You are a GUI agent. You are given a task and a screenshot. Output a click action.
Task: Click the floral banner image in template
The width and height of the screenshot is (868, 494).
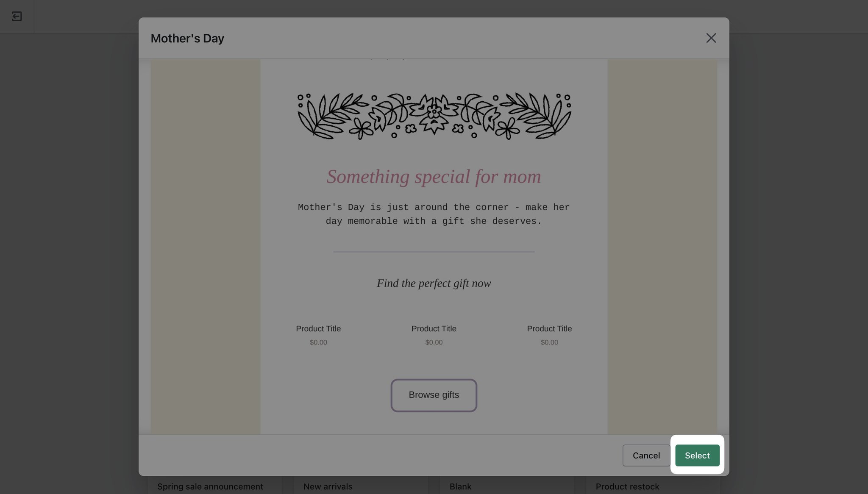[434, 116]
